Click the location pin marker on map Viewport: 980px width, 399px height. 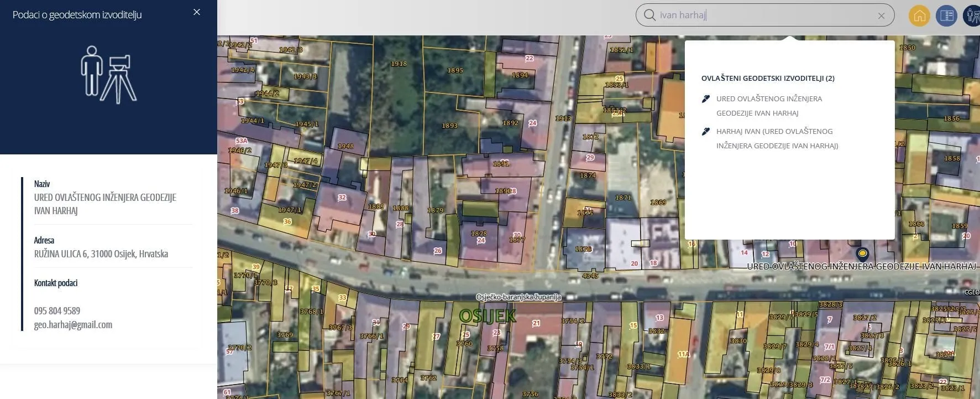point(862,254)
